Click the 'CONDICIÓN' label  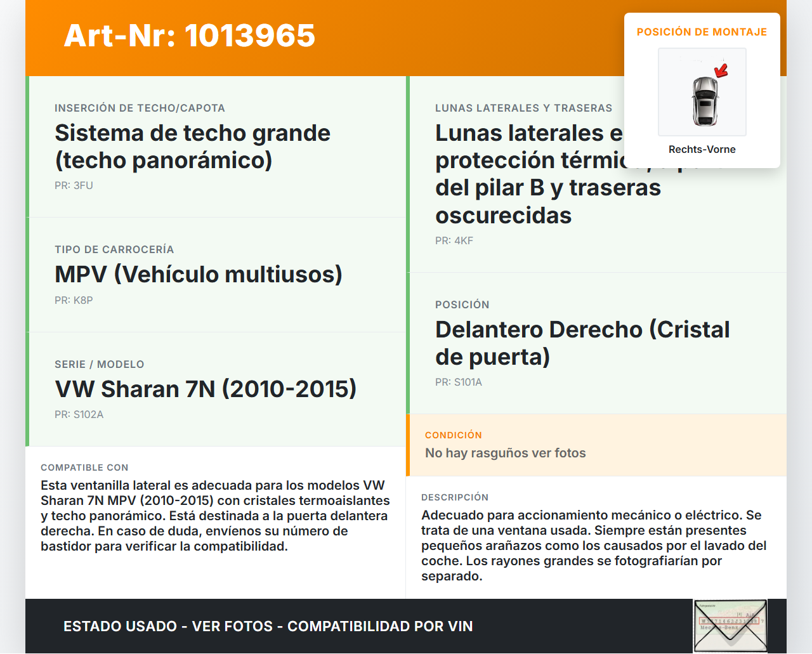[x=454, y=435]
